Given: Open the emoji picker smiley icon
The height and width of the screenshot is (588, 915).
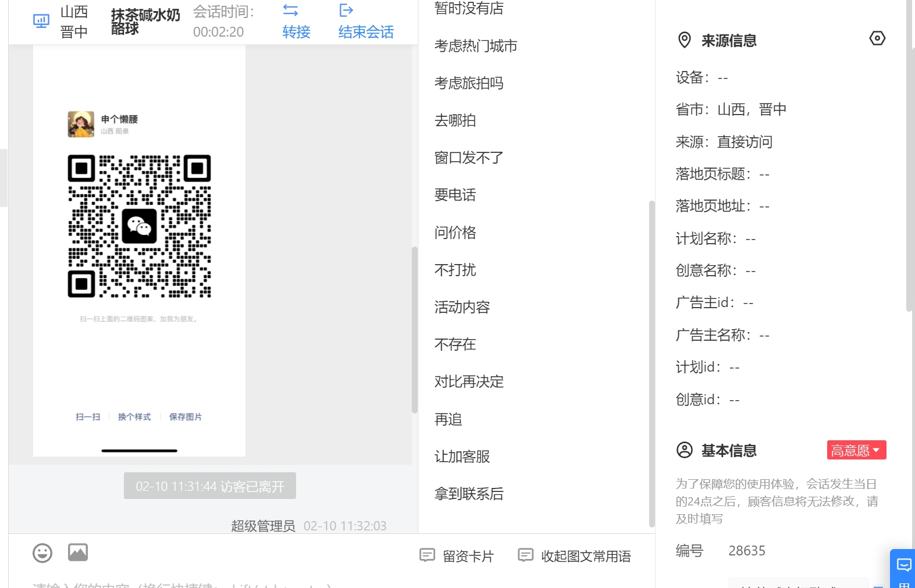Looking at the screenshot, I should click(42, 553).
